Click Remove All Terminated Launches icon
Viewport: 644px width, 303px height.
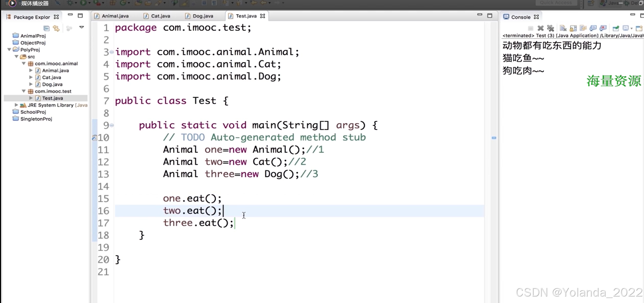coord(551,28)
